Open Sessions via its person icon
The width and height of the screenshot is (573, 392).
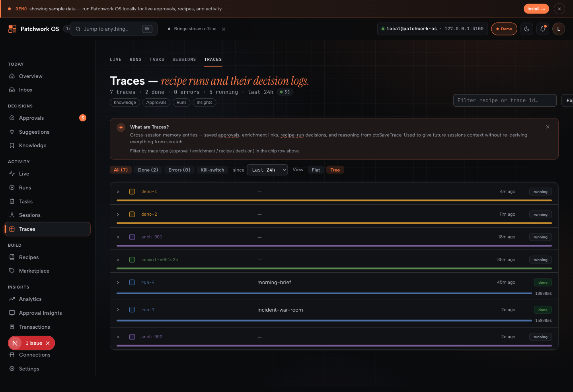click(x=12, y=215)
